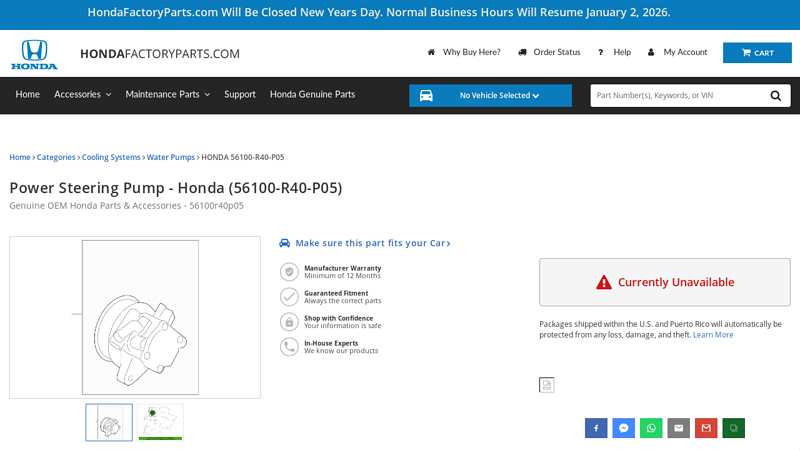Image resolution: width=800 pixels, height=450 pixels.
Task: Expand the Maintenance Parts menu
Action: (x=167, y=95)
